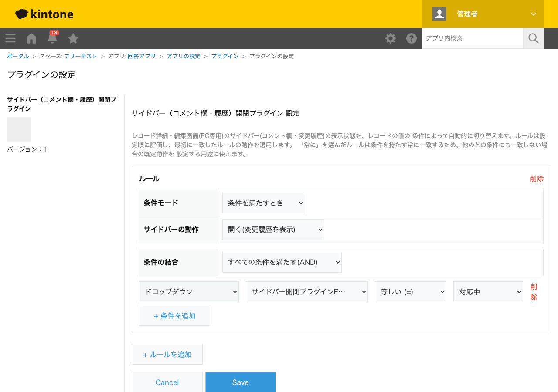
Task: Click the plugin placeholder thumbnail
Action: pos(19,129)
